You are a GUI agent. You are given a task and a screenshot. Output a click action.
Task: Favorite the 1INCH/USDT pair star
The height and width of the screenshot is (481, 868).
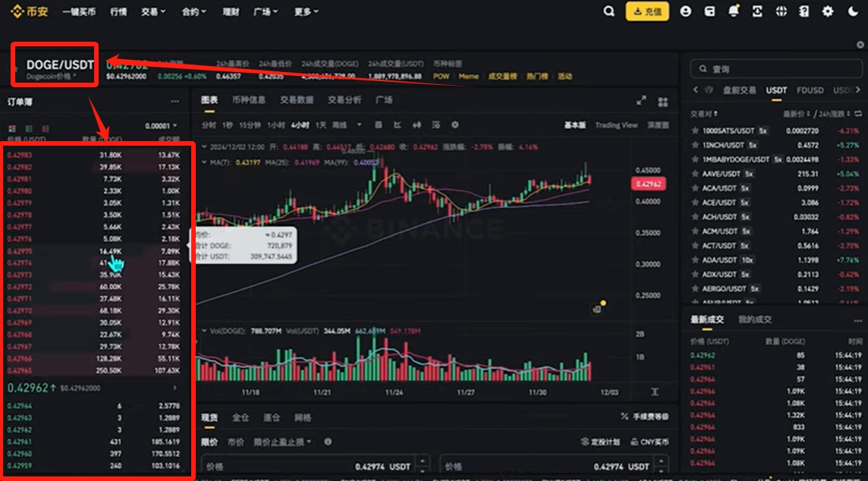[695, 145]
